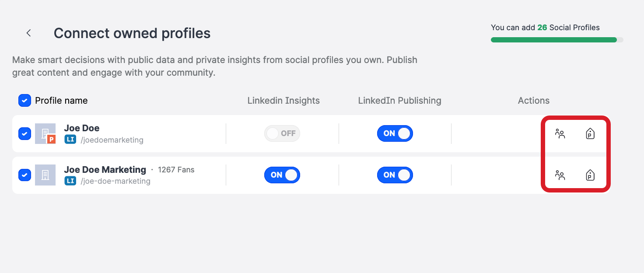Click LinkedIn badge next to /joedoemarketing
The width and height of the screenshot is (644, 273).
[x=70, y=140]
